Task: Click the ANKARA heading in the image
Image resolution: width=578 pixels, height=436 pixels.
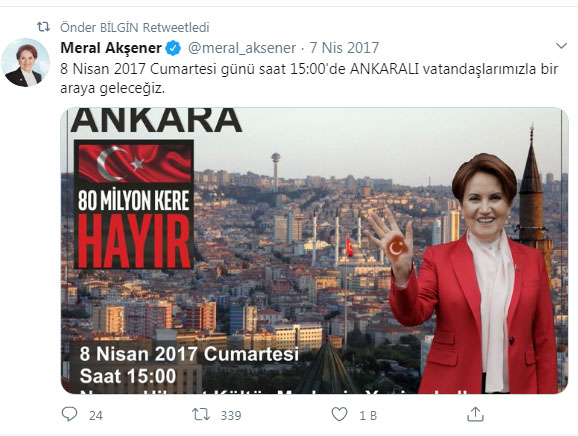Action: point(156,120)
